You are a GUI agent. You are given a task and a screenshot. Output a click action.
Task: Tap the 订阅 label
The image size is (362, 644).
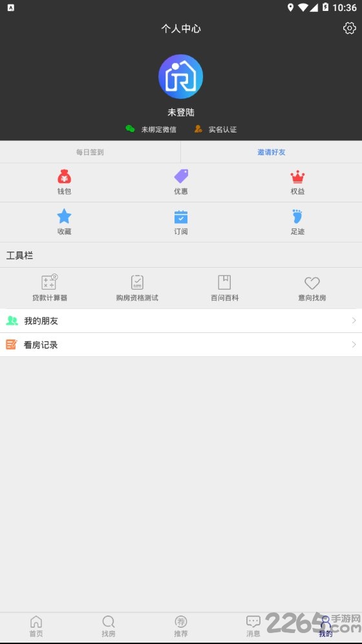181,231
